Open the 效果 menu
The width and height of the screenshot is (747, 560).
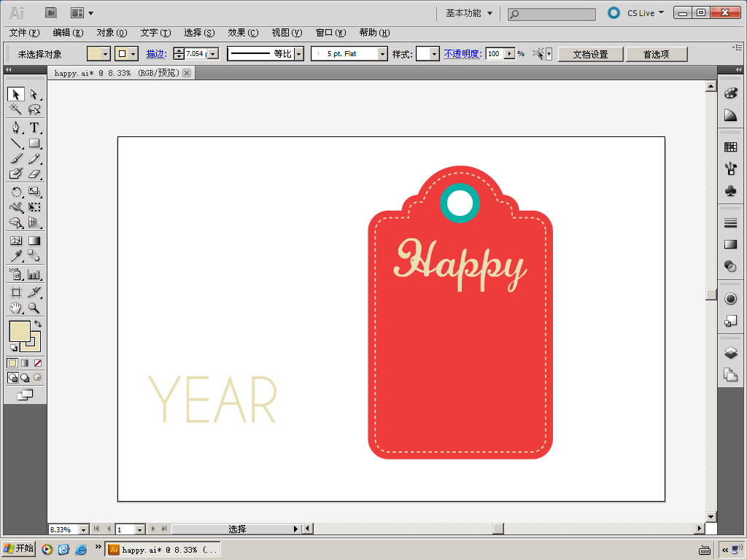coord(243,33)
